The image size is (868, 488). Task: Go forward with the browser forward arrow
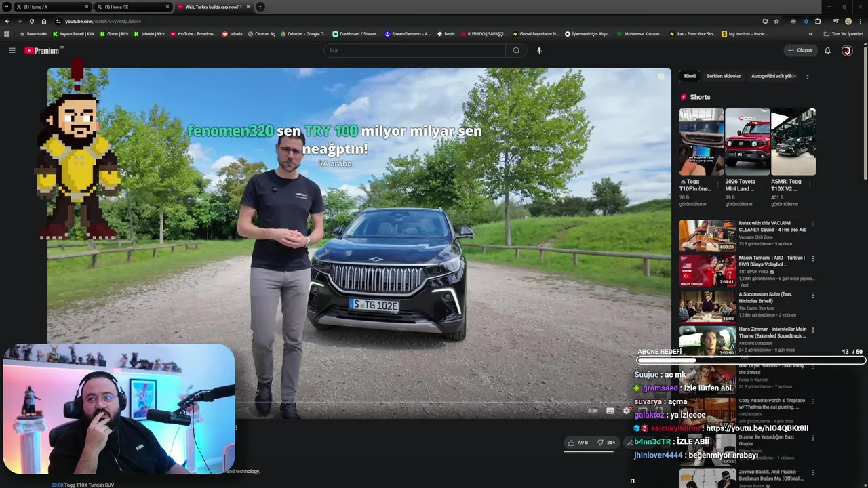19,21
